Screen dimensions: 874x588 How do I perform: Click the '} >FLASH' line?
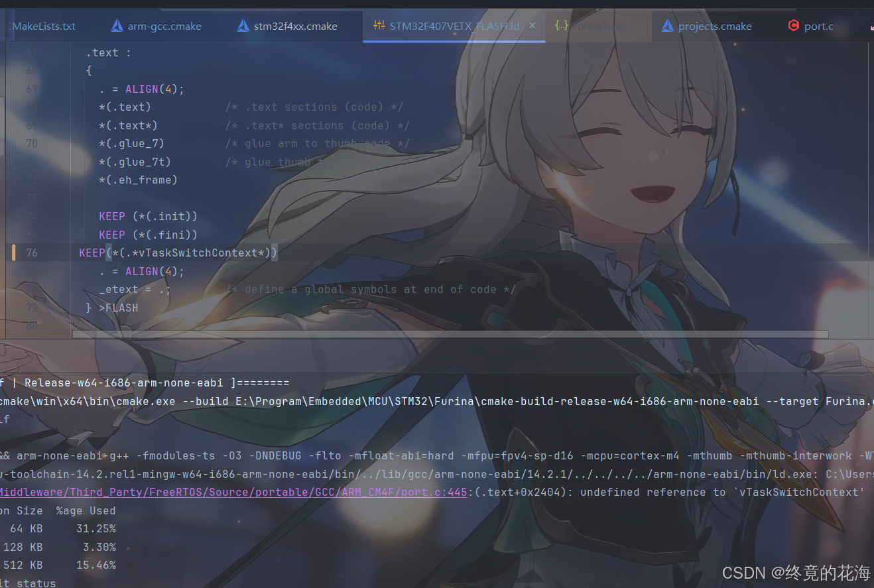(x=112, y=308)
